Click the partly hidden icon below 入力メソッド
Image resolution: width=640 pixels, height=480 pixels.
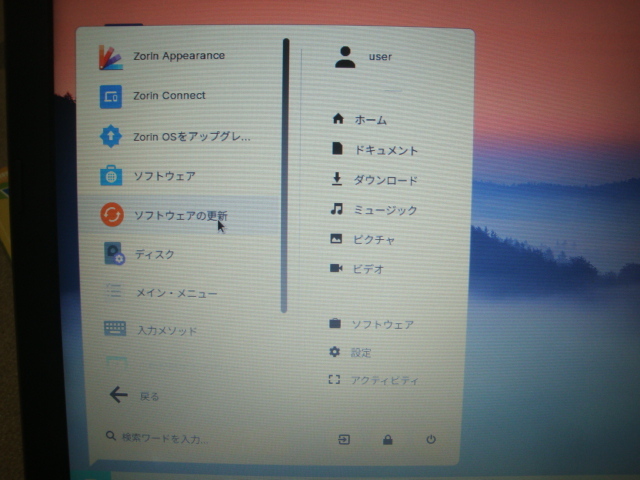click(x=116, y=362)
